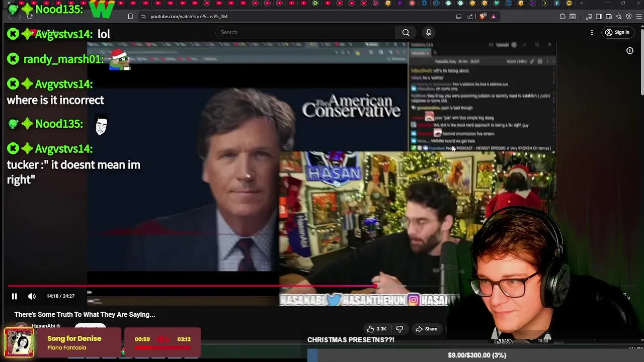
Task: Share the video using Share button
Action: point(426,329)
